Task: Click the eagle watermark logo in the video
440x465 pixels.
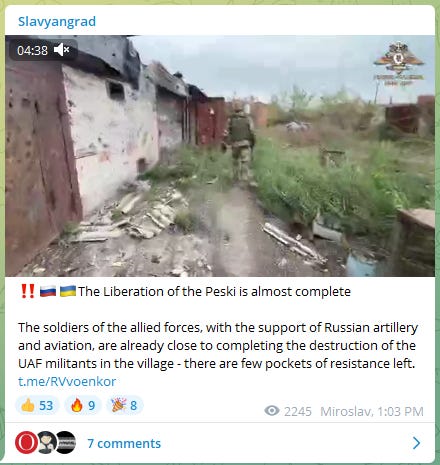Action: click(399, 63)
